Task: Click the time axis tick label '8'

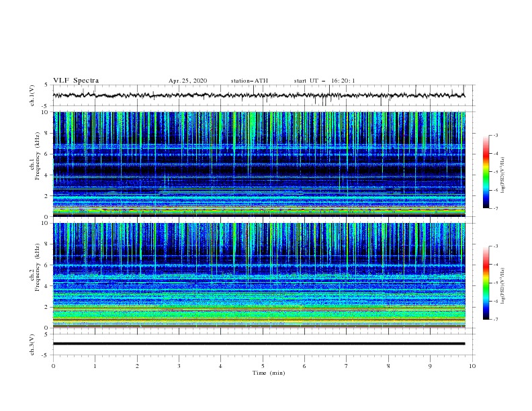Action: pyautogui.click(x=388, y=366)
